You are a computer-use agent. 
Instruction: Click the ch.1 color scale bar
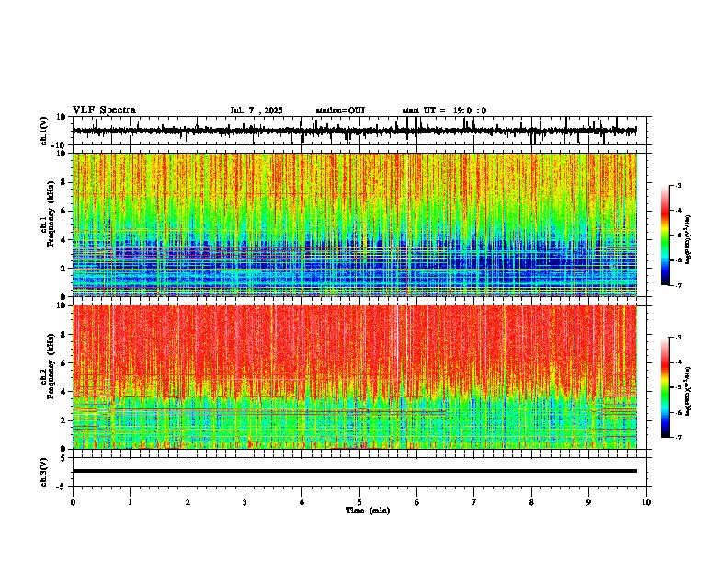(665, 236)
